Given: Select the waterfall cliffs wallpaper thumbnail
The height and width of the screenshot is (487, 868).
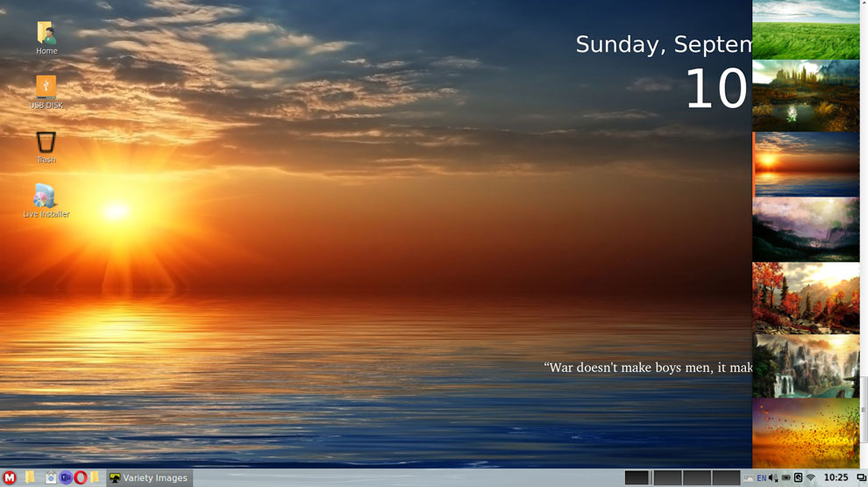Looking at the screenshot, I should pos(806,366).
